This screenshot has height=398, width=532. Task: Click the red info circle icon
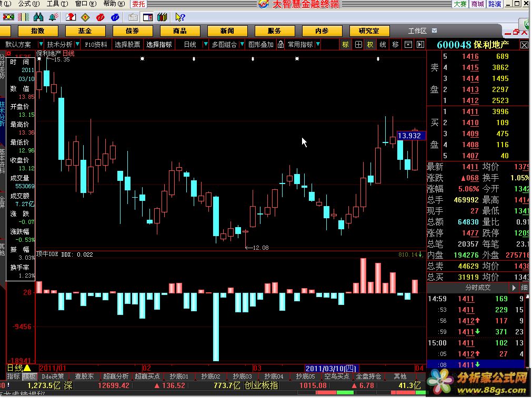(100, 17)
